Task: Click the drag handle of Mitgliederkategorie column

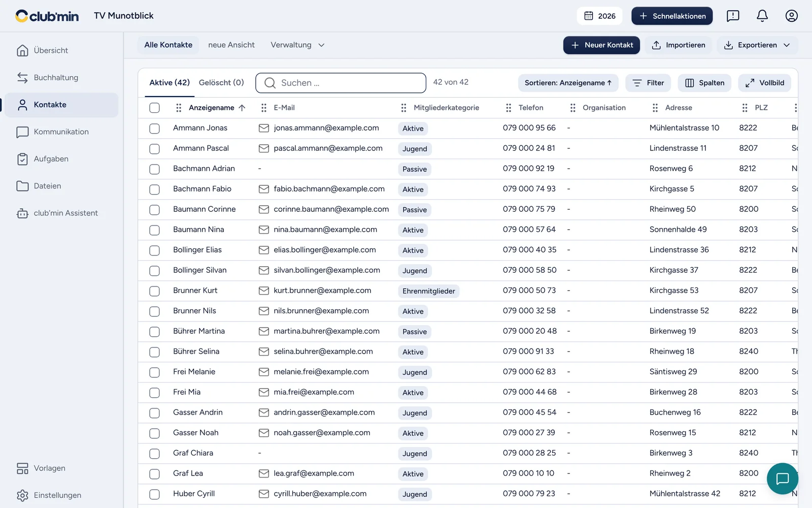Action: [404, 108]
